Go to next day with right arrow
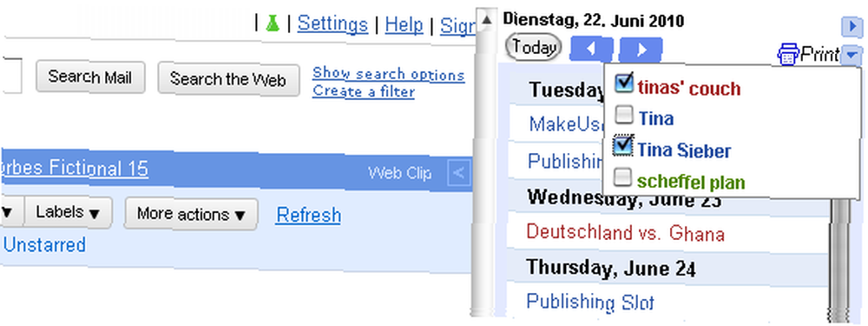Viewport: 868px width, 326px height. pos(641,50)
